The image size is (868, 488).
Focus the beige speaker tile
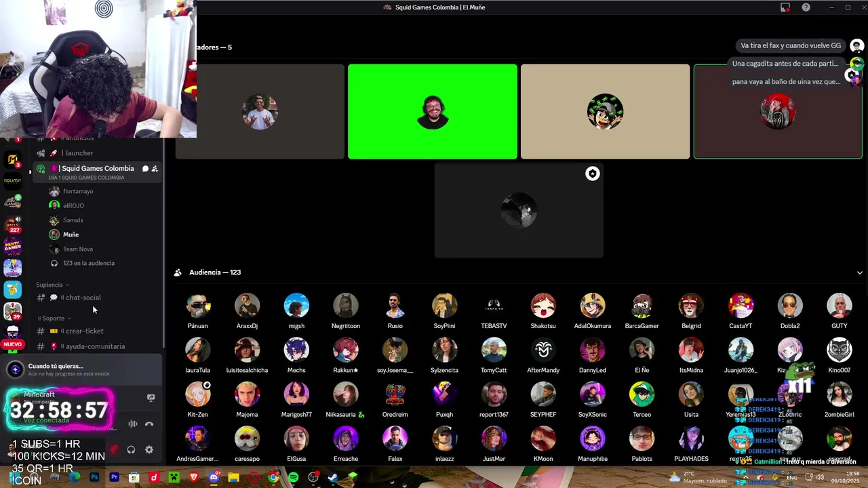(x=605, y=112)
